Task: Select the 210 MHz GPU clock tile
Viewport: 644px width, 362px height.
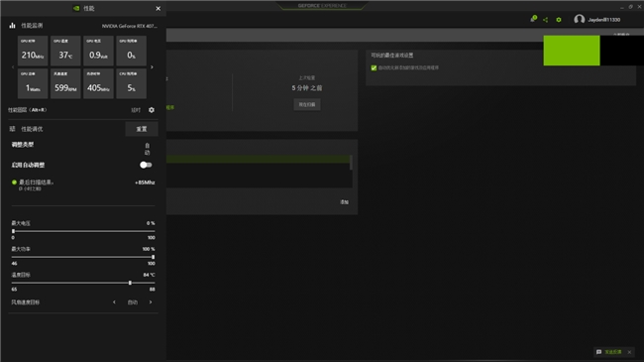Action: coord(33,51)
